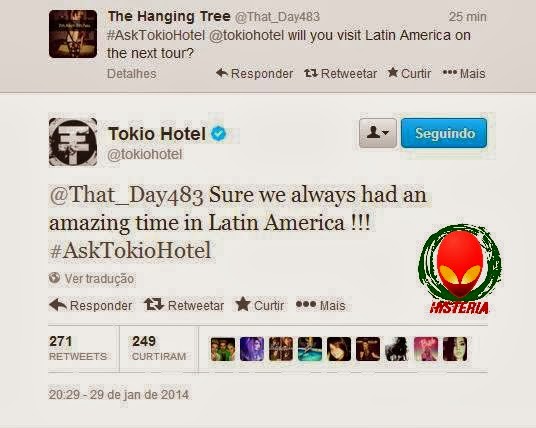This screenshot has width=536, height=428.
Task: Like the Tokio Hotel tweet with Curtir star
Action: [x=260, y=305]
